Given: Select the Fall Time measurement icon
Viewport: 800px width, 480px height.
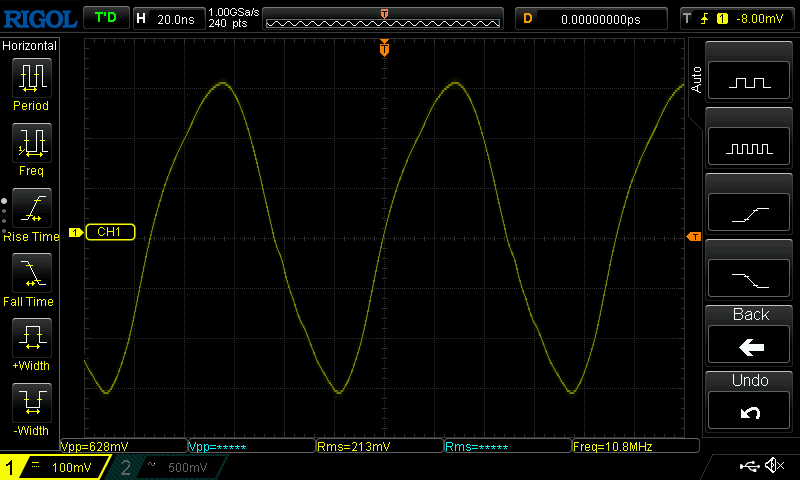Looking at the screenshot, I should pos(32,273).
